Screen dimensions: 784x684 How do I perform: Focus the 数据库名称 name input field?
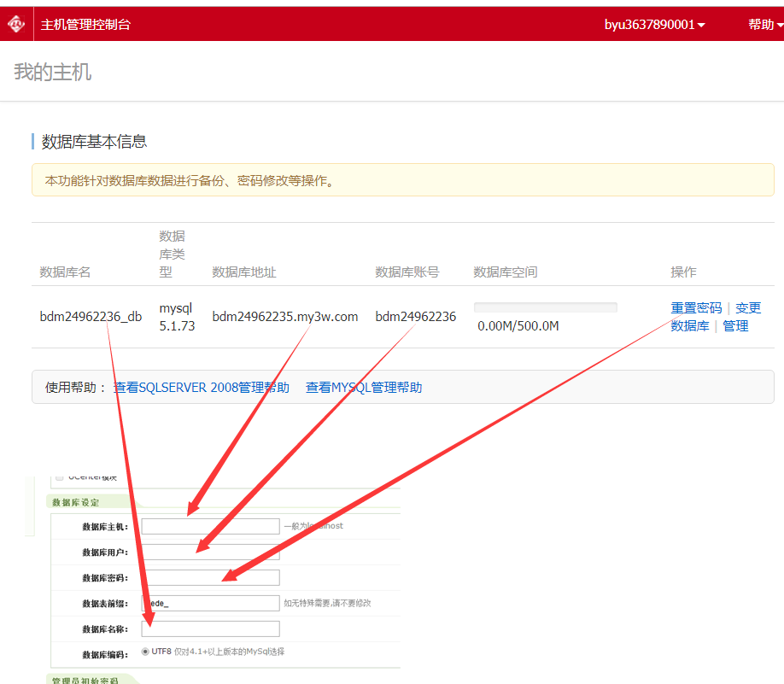pos(210,628)
